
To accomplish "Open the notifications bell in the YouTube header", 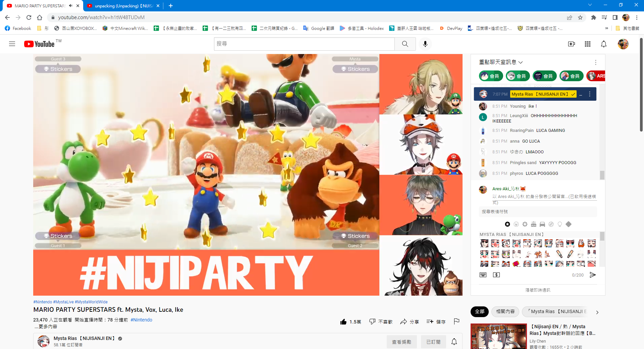I will (x=604, y=44).
